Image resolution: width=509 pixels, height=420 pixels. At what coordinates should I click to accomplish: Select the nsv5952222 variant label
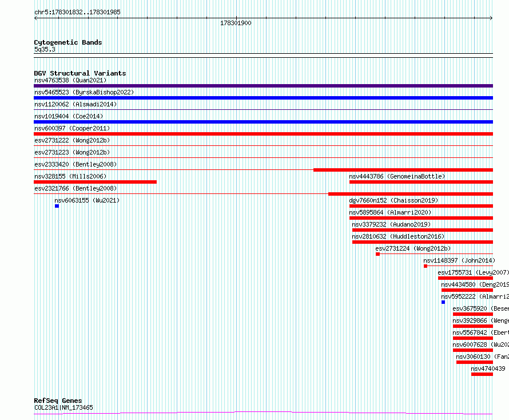pos(475,296)
